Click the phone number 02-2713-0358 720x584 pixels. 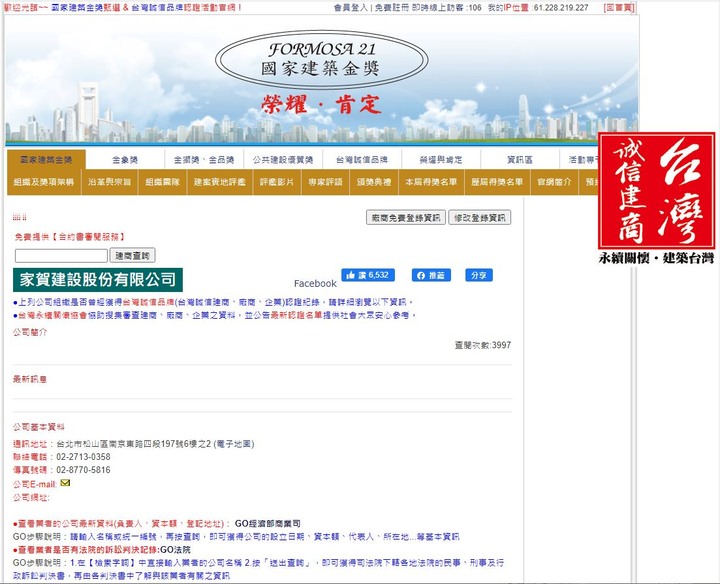click(x=83, y=457)
